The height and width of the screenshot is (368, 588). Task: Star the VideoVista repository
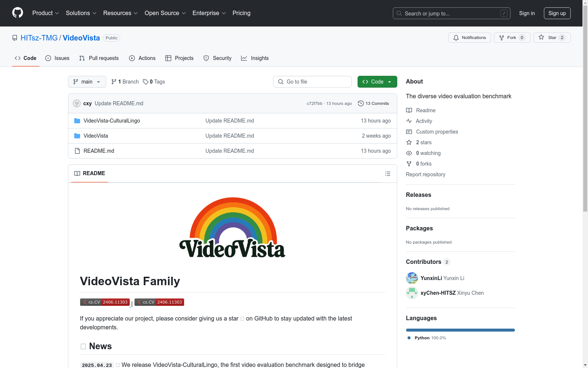pos(552,38)
